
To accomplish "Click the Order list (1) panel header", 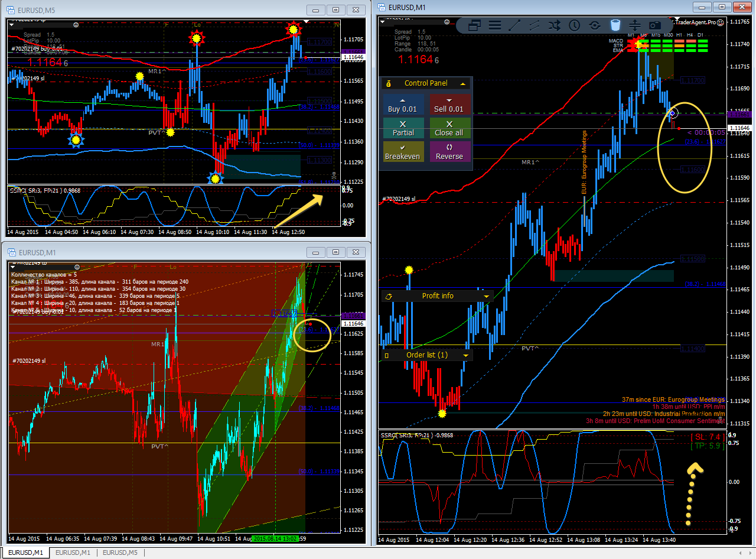I will pos(426,355).
